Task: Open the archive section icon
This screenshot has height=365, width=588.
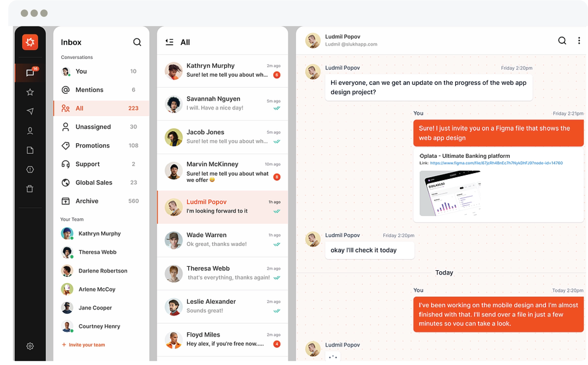Action: [x=65, y=201]
